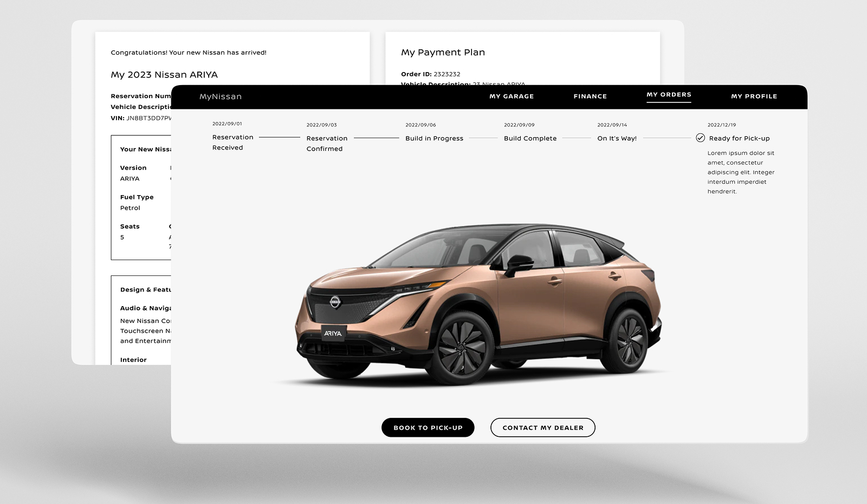Screen dimensions: 867x504
Task: Click the Ready for Pick-up checkmark icon
Action: (x=701, y=138)
